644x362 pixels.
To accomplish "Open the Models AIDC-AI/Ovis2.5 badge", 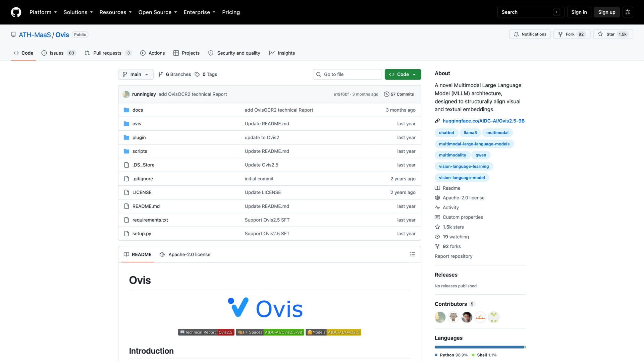I will (333, 332).
